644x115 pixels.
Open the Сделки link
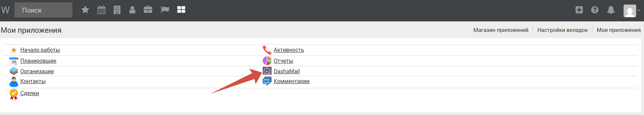pos(29,93)
